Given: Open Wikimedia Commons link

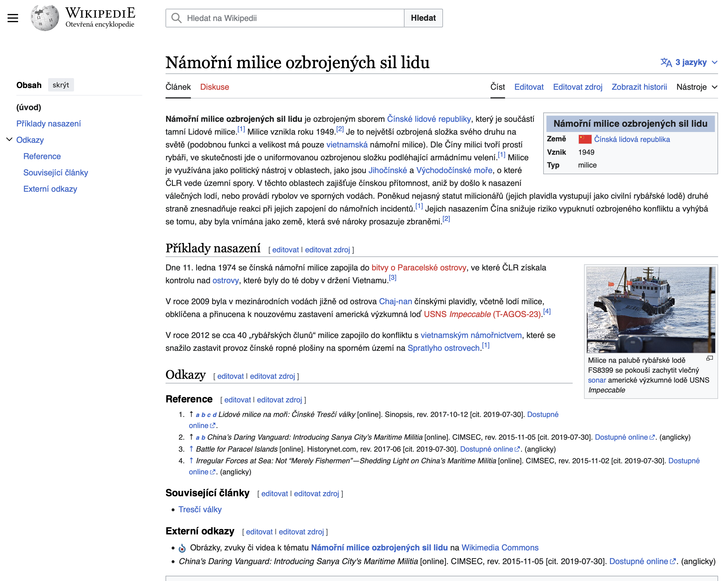Looking at the screenshot, I should click(x=500, y=547).
